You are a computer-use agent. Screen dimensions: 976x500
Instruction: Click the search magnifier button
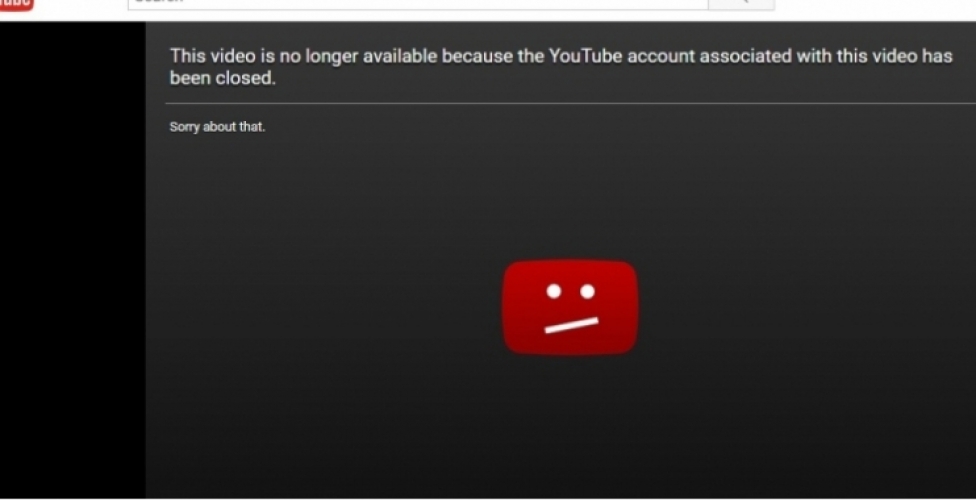pyautogui.click(x=741, y=4)
